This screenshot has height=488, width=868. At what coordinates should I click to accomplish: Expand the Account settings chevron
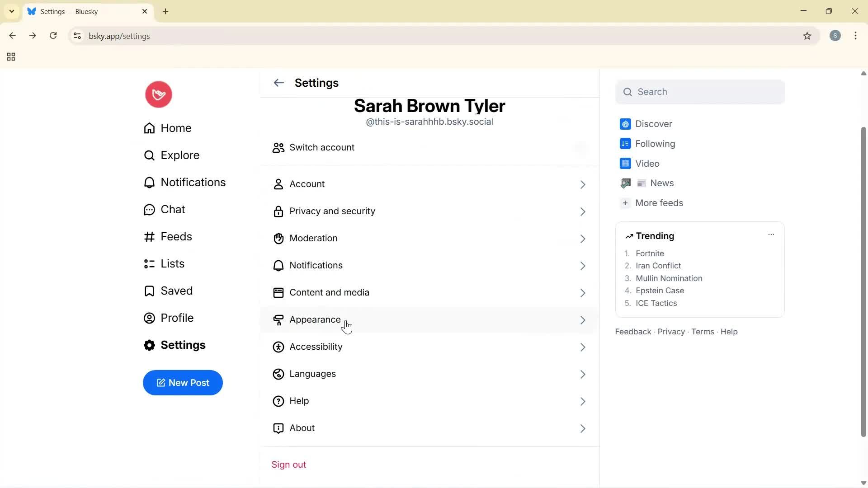pos(583,184)
